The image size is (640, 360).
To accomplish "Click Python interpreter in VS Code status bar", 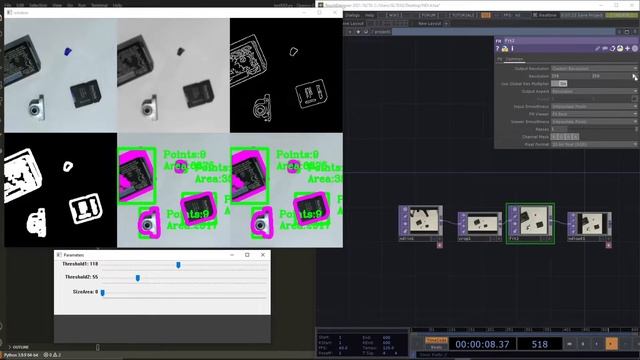I will (21, 355).
